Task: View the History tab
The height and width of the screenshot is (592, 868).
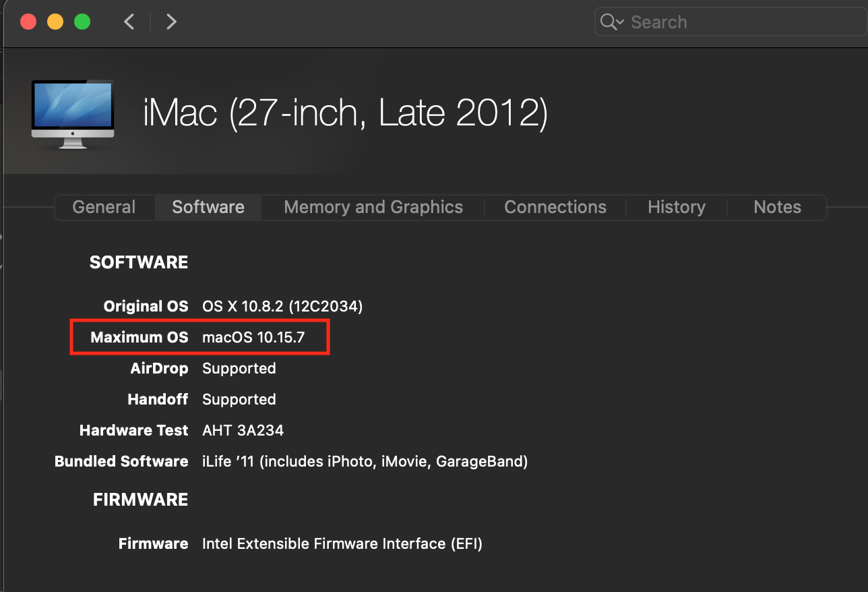Action: pos(677,207)
